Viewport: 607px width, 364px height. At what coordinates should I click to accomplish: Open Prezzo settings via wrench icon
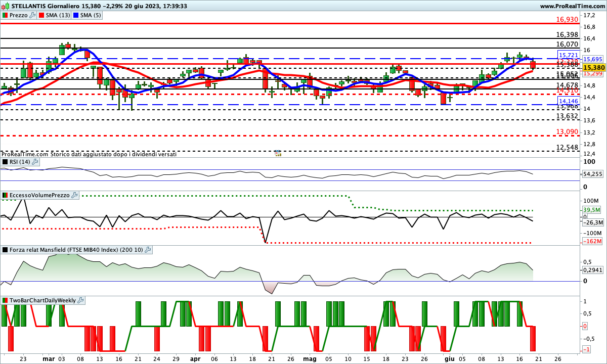(33, 15)
